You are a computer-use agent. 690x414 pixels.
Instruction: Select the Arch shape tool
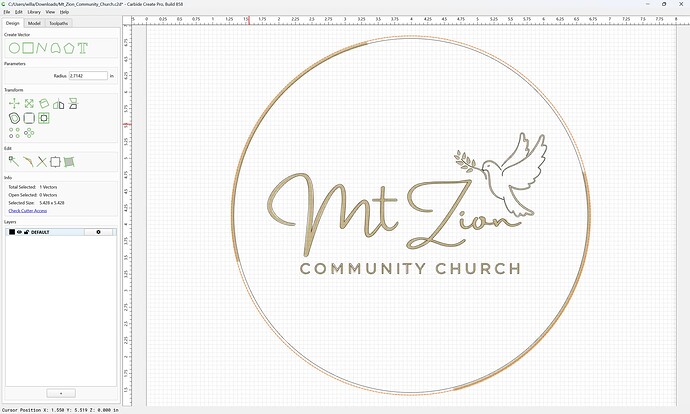tap(55, 48)
